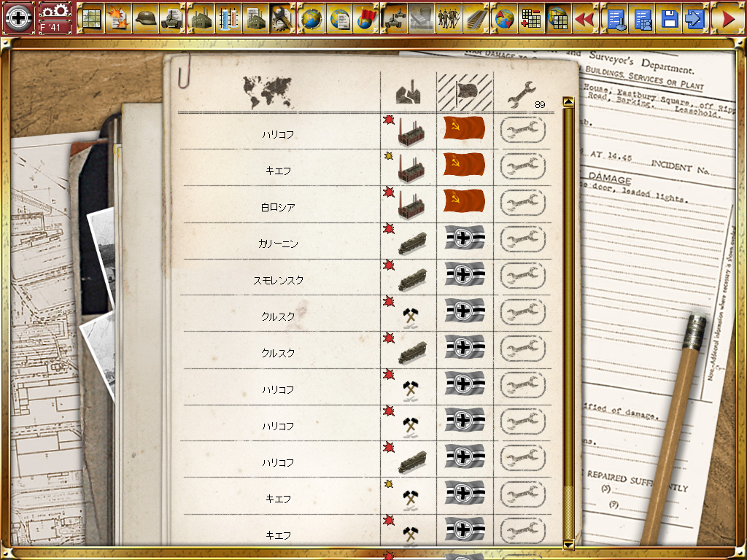Click the list scrollbar up arrow

[568, 102]
